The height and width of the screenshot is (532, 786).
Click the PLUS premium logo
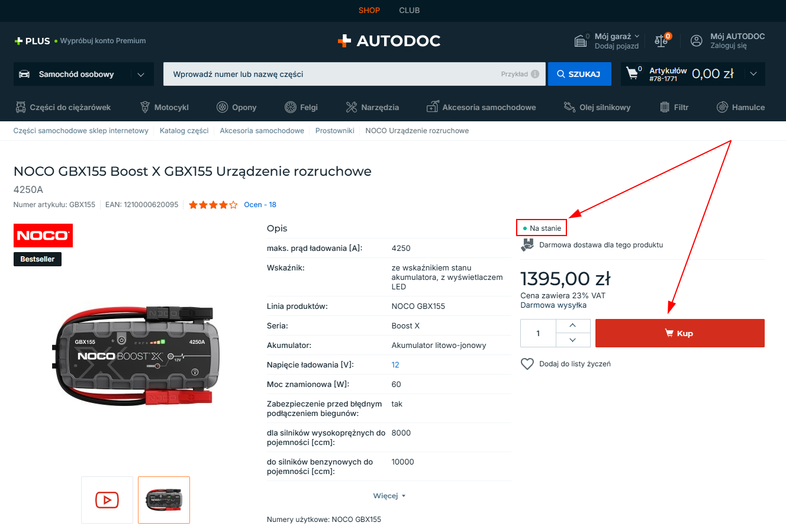point(32,41)
